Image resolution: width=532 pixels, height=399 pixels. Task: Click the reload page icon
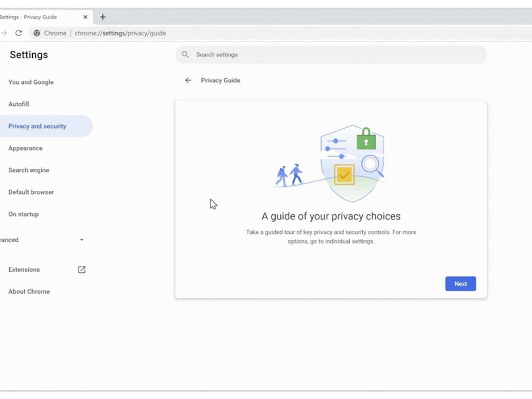[x=19, y=33]
